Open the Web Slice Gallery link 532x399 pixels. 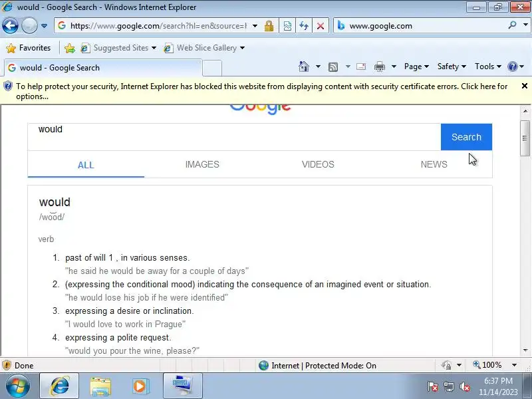click(204, 48)
